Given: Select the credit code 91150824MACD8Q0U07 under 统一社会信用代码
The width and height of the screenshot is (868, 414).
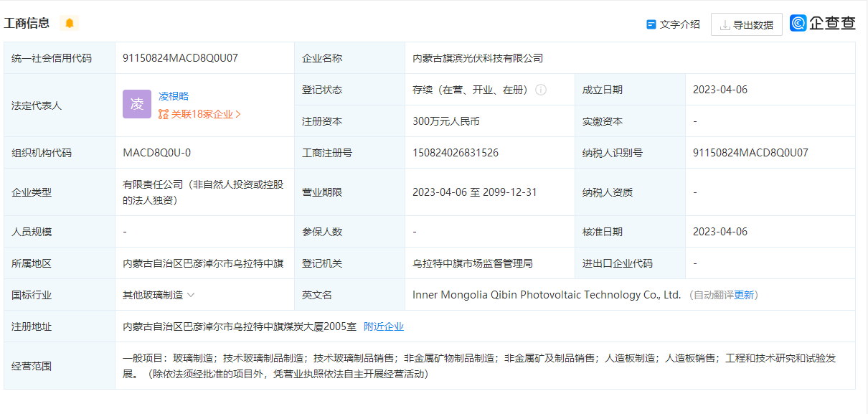Looking at the screenshot, I should (180, 58).
